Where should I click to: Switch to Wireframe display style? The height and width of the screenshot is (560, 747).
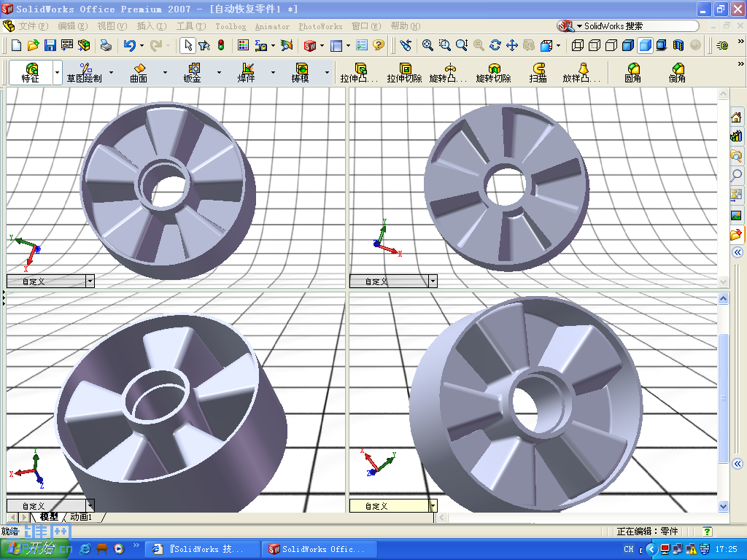[578, 45]
